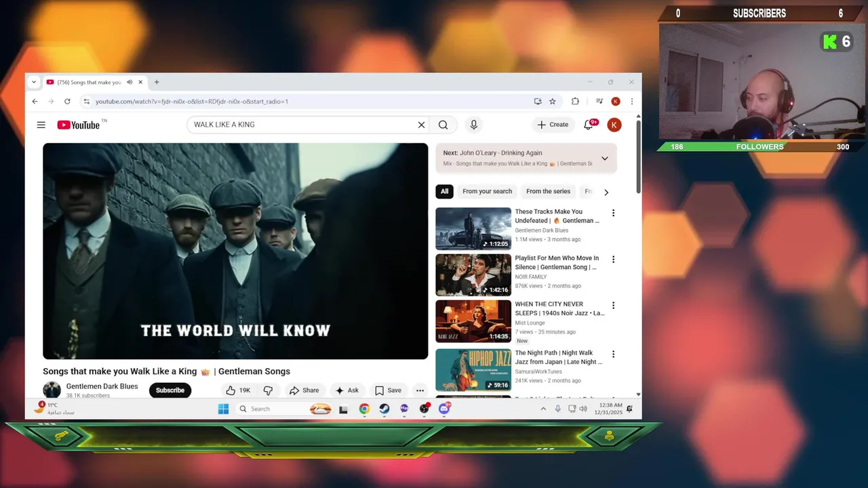Click the Chrome address bar URL
Screen dimensions: 868x488
point(192,102)
